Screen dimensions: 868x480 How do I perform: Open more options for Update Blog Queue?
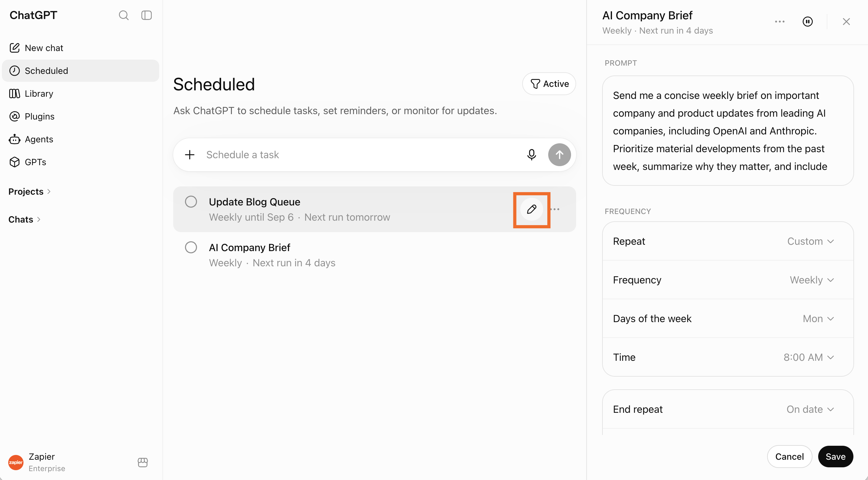coord(555,209)
